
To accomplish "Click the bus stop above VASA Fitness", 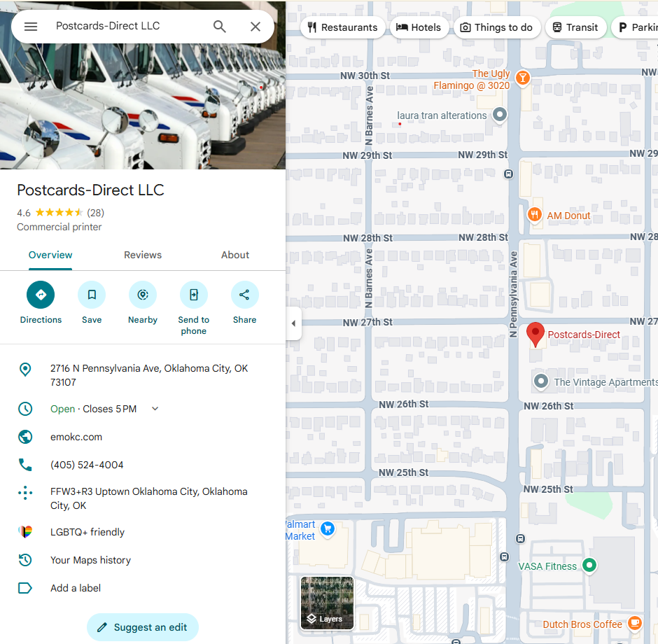I will 520,539.
